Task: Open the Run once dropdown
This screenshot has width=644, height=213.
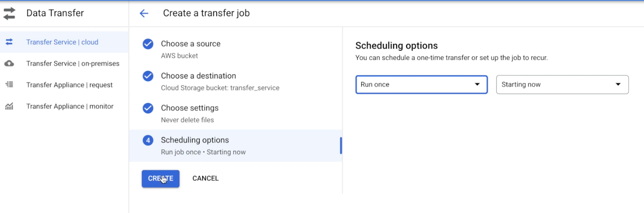Action: 421,85
